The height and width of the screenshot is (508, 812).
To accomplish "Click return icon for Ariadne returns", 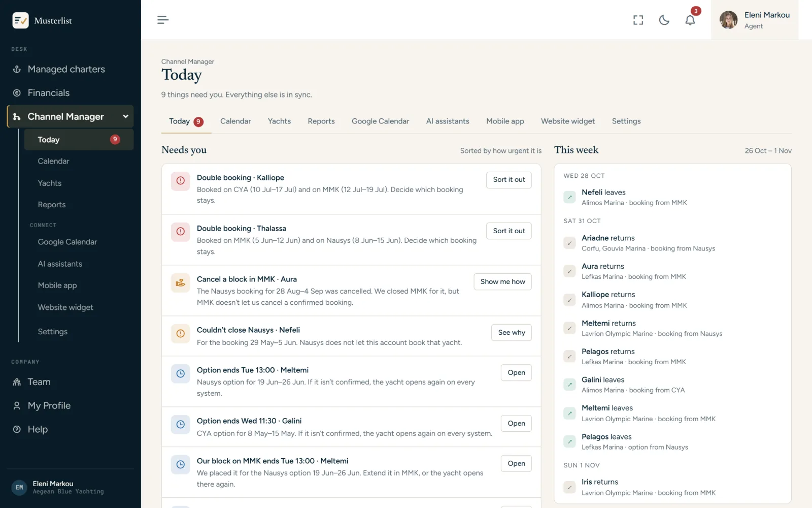I will [569, 243].
